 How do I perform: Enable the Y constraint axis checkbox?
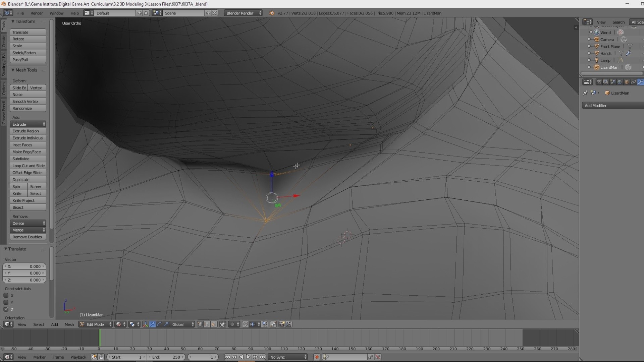6,302
